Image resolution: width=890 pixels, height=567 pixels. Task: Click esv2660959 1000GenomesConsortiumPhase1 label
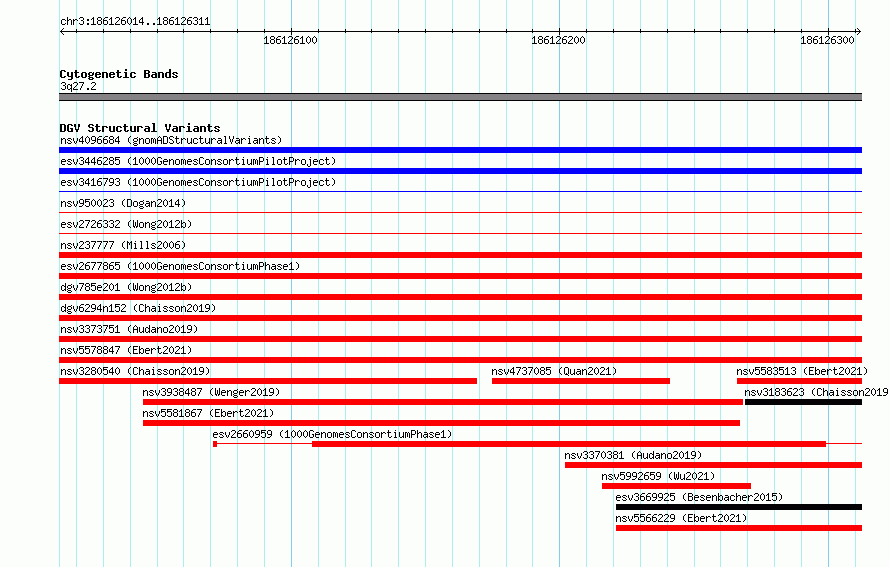[332, 434]
